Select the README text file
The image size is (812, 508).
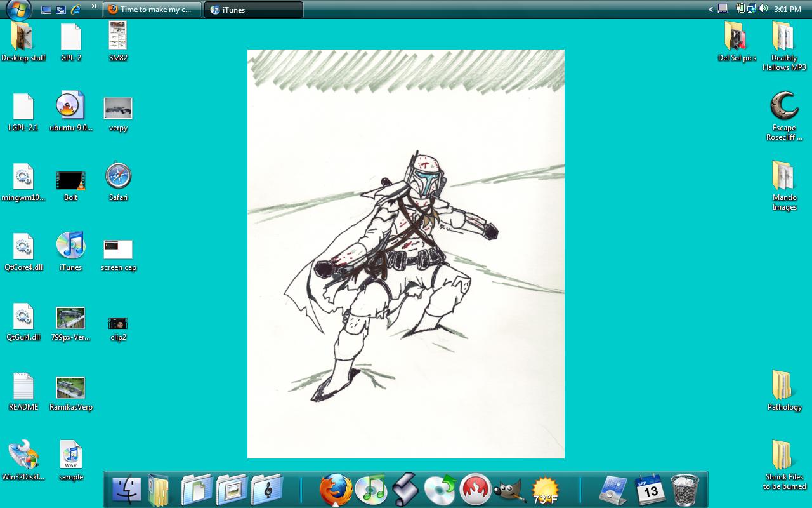(23, 392)
